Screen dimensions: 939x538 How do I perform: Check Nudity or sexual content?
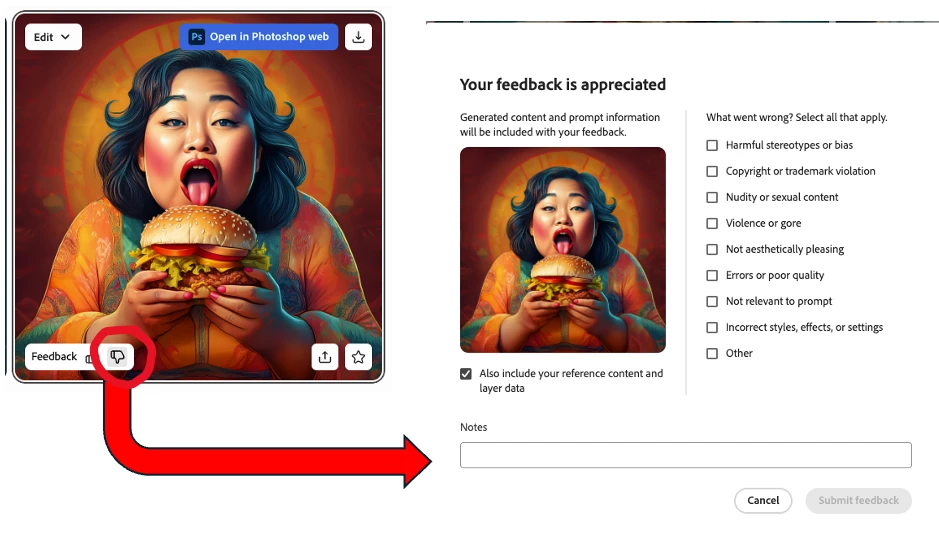pos(712,198)
